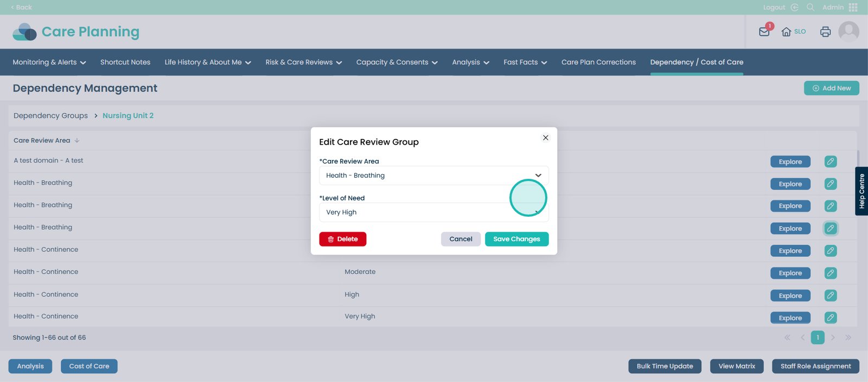Click edit pencil icon for A test domain row
The height and width of the screenshot is (382, 868).
[830, 161]
